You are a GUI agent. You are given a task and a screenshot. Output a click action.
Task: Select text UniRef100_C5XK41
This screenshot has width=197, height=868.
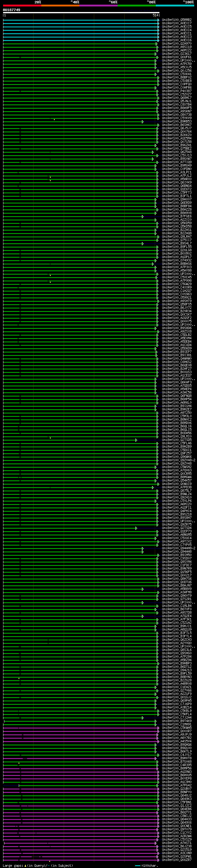coord(177,74)
